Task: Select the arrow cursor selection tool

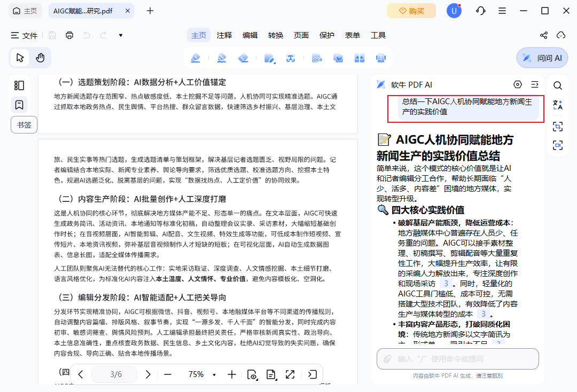Action: (x=20, y=58)
